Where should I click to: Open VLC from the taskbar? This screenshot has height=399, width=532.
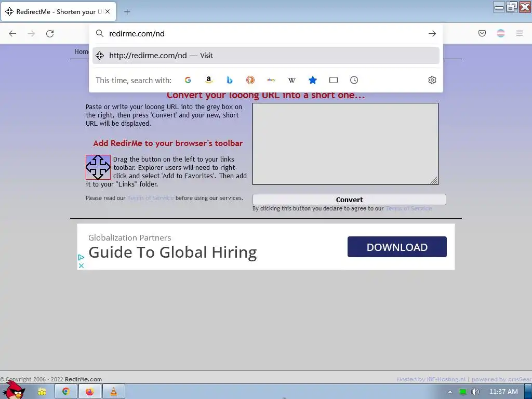[114, 392]
